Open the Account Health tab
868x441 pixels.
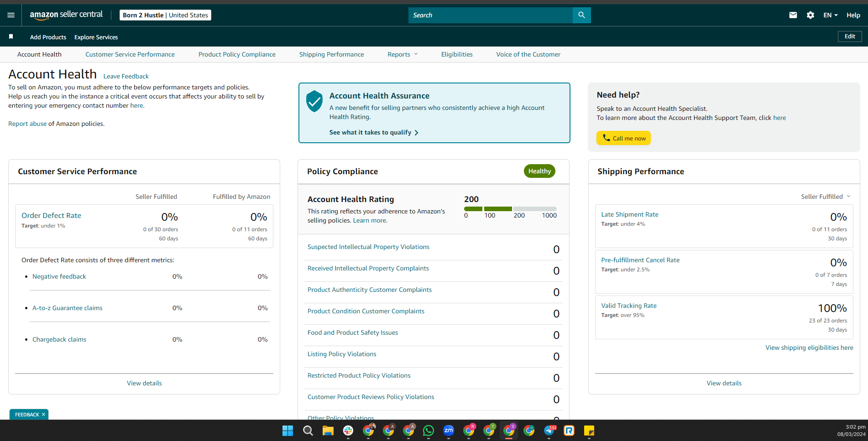39,54
